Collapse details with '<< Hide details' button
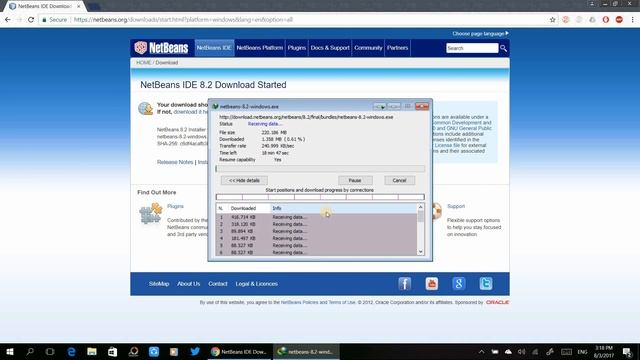Viewport: 640px width, 360px height. click(x=244, y=180)
